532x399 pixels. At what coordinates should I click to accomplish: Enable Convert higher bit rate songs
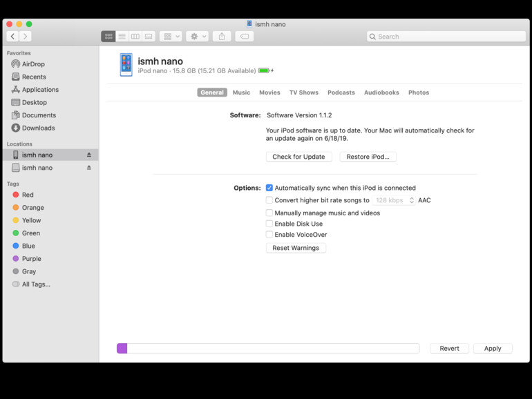[269, 200]
